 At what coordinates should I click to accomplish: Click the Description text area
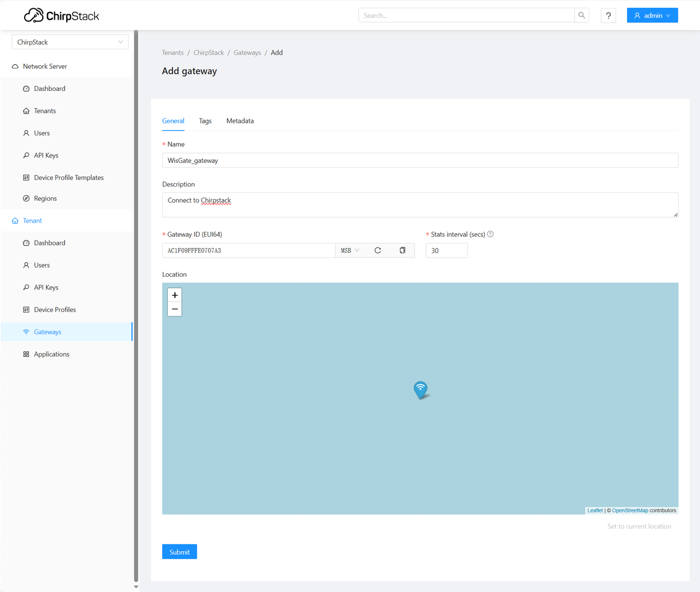420,205
